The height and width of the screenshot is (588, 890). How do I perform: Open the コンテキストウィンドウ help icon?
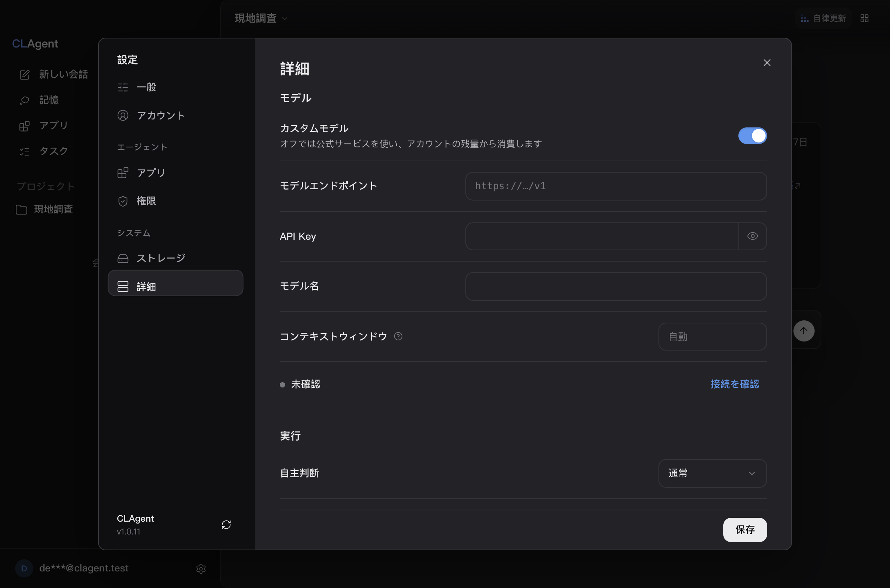(x=398, y=336)
